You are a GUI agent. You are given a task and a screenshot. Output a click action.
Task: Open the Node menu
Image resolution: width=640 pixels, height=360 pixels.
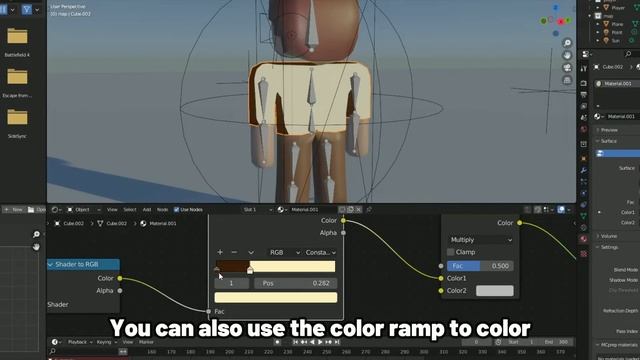(x=162, y=209)
